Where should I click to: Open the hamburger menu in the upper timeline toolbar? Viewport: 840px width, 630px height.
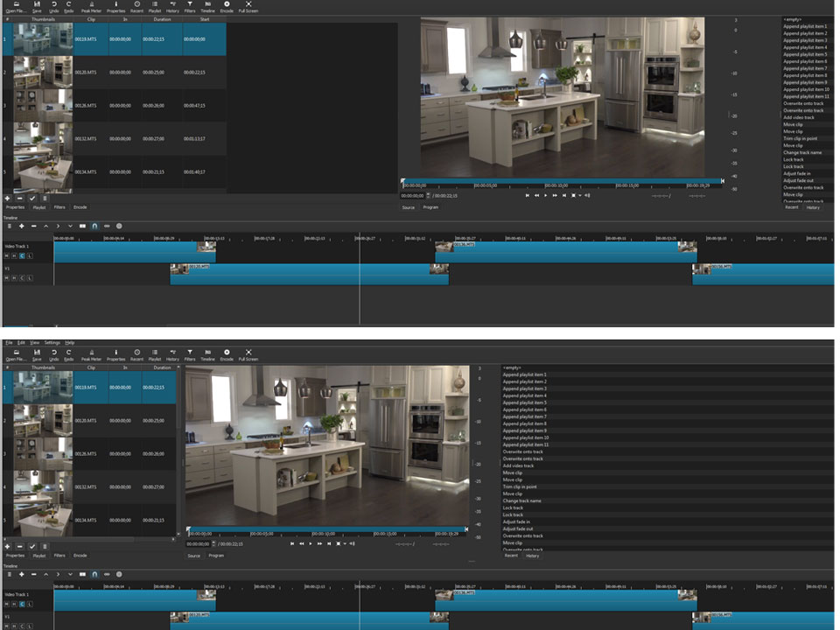click(x=9, y=226)
